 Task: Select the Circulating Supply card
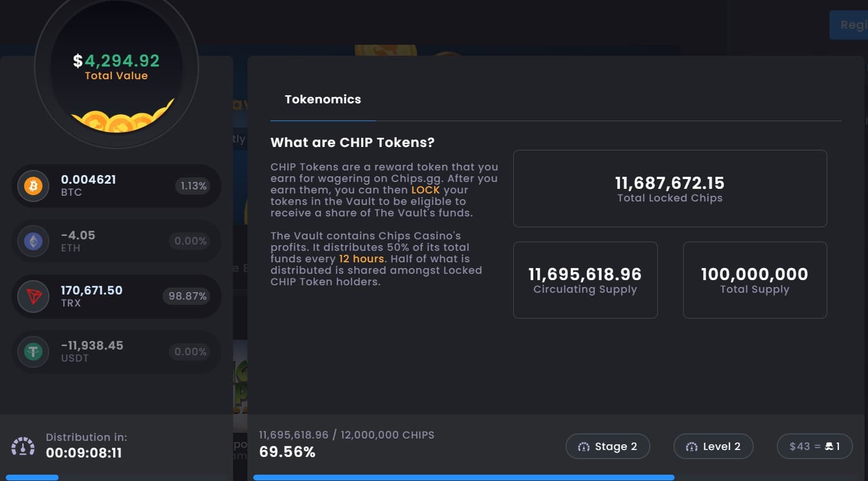585,280
